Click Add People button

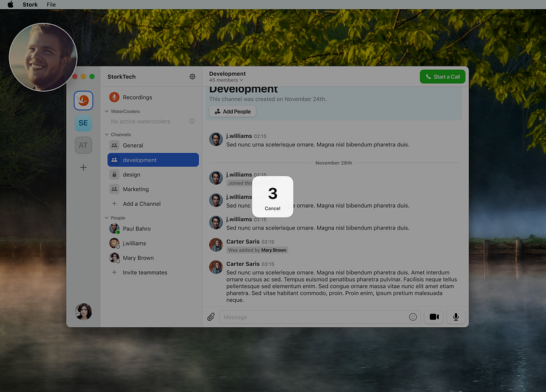point(233,112)
